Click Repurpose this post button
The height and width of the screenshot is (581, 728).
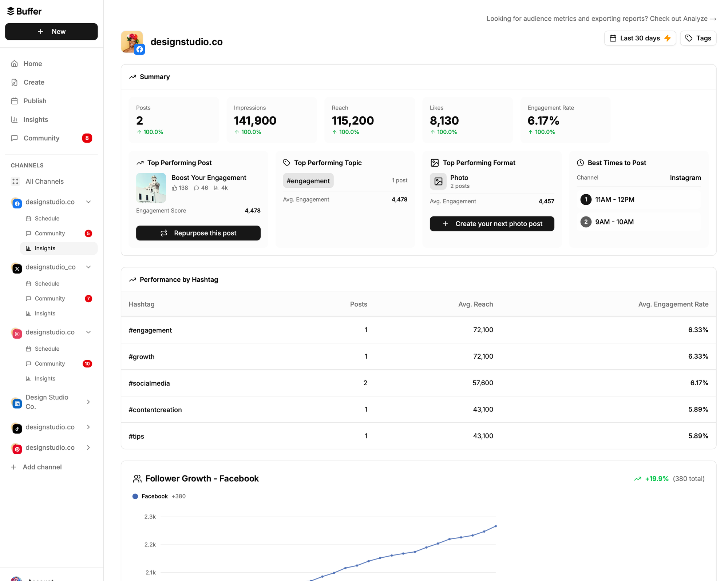(x=198, y=233)
